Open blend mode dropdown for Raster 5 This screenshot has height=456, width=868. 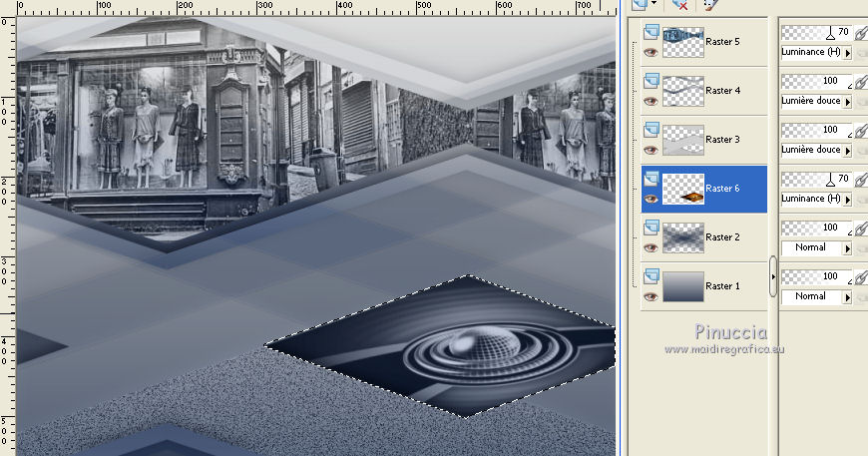(847, 52)
